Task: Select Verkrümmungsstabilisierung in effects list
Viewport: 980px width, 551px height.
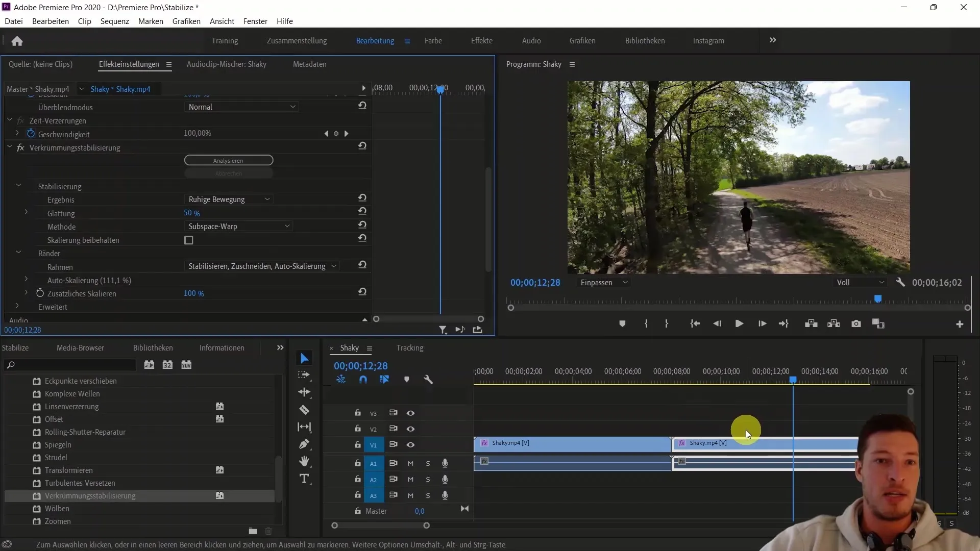Action: (x=90, y=496)
